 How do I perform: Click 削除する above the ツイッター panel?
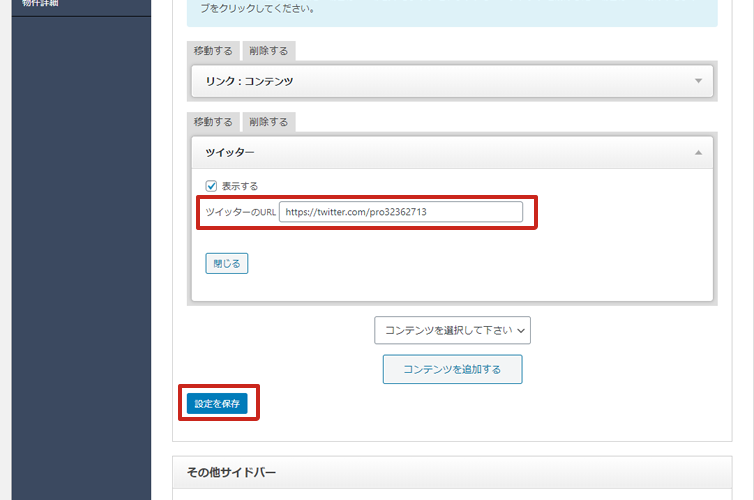269,122
